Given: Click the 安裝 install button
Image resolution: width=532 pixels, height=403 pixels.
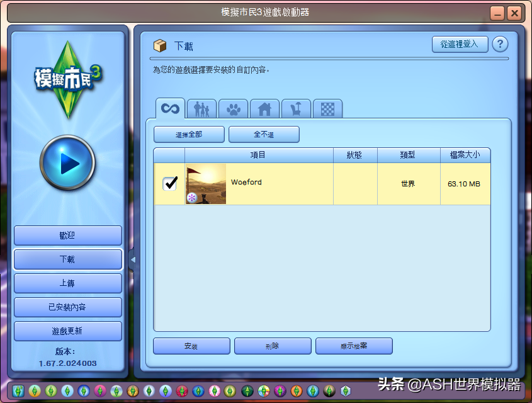Looking at the screenshot, I should point(191,346).
